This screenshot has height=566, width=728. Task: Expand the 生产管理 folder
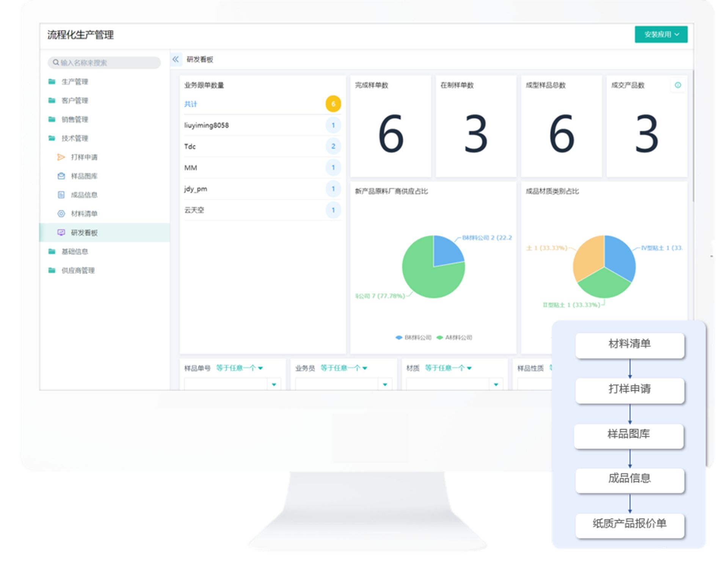74,82
